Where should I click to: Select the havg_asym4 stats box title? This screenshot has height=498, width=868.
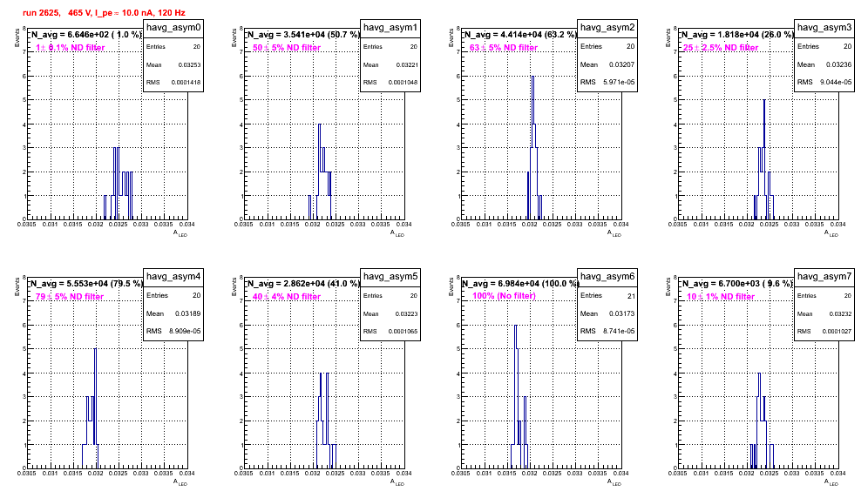pyautogui.click(x=173, y=277)
